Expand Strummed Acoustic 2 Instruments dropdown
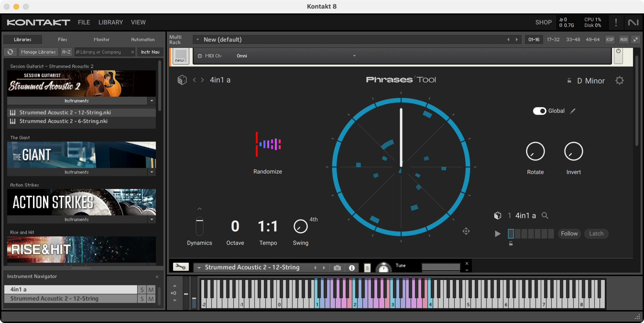 (x=152, y=101)
